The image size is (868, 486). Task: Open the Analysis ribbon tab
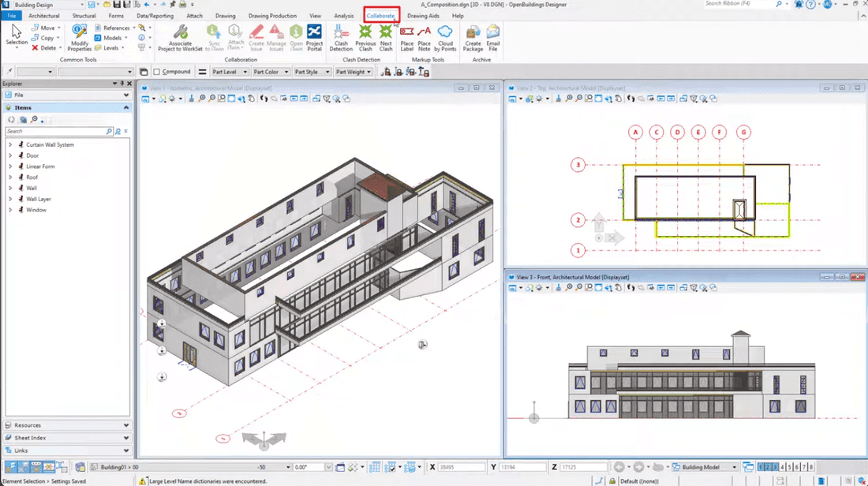pos(343,16)
